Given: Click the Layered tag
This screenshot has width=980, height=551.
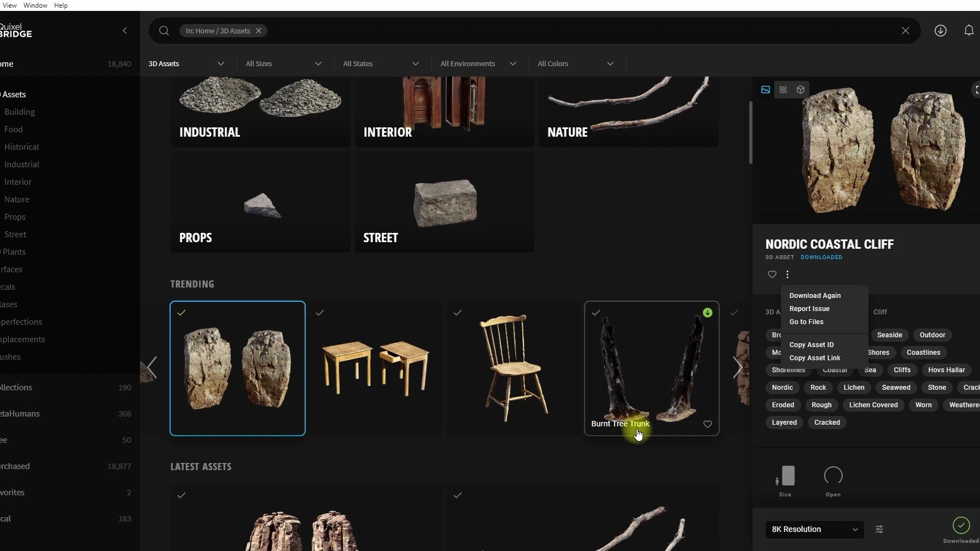Looking at the screenshot, I should (784, 423).
